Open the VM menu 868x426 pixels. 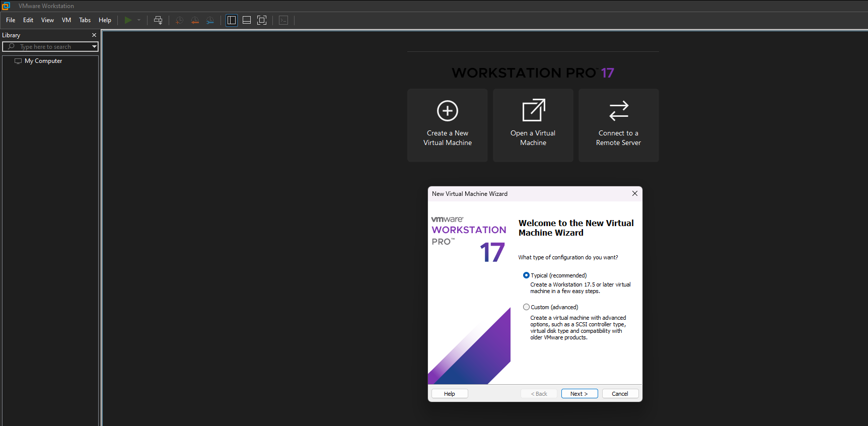pos(66,20)
